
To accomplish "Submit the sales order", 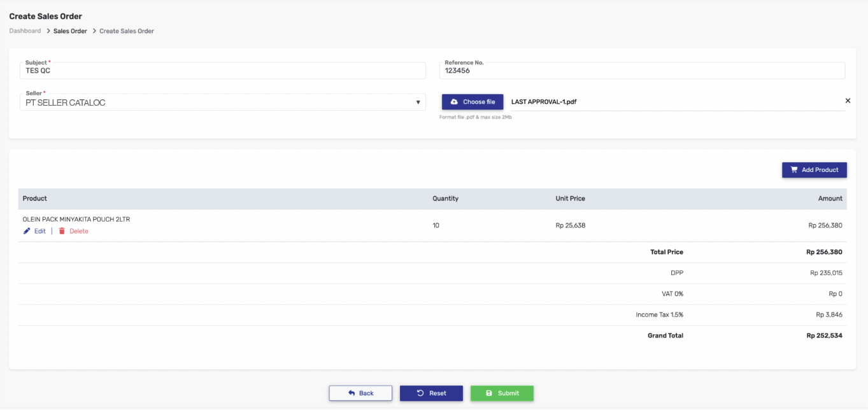I will coord(502,393).
